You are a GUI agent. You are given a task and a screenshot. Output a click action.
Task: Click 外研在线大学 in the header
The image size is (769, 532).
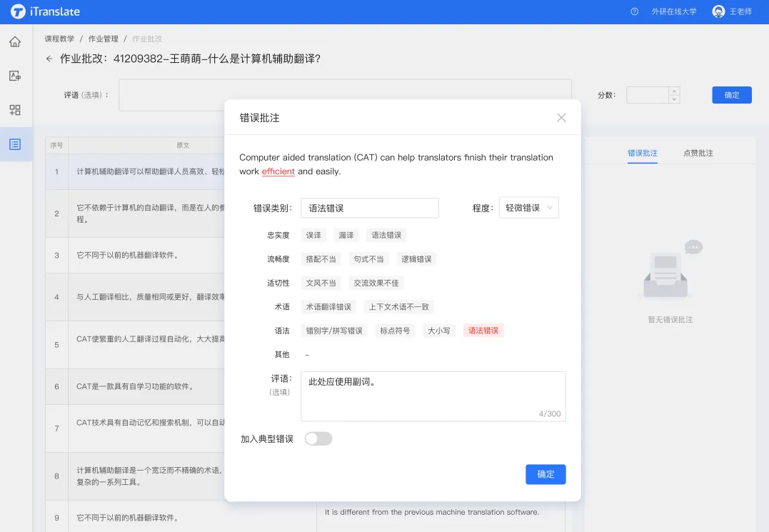tap(674, 11)
